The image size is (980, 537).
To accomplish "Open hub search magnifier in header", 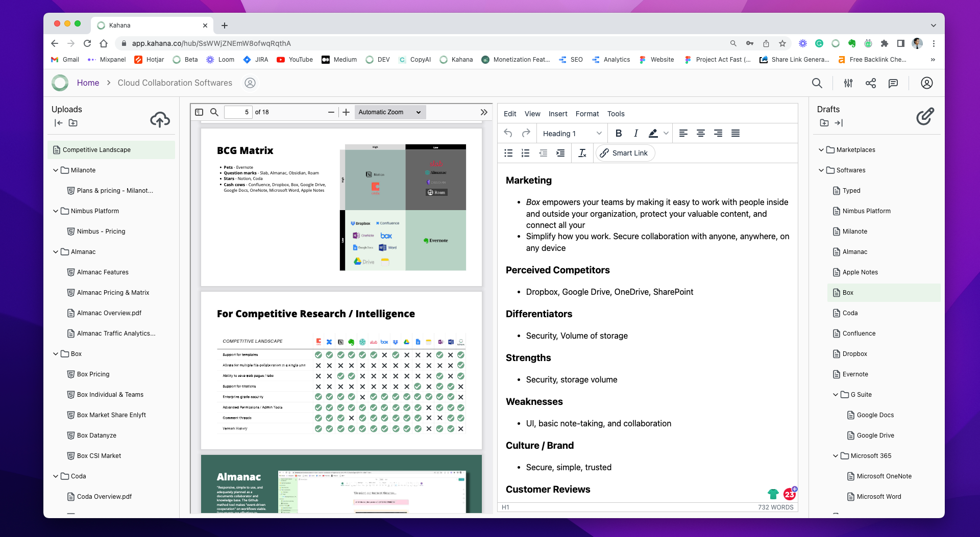I will pyautogui.click(x=817, y=83).
